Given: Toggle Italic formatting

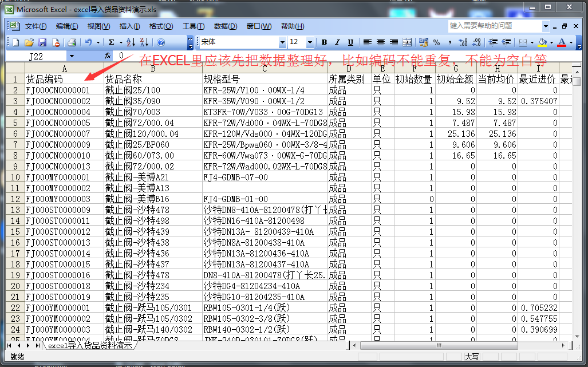Looking at the screenshot, I should [337, 42].
